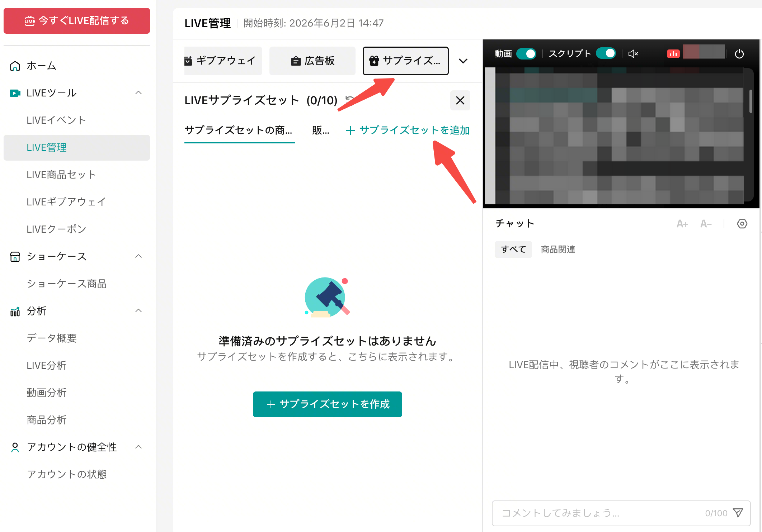Click サプライズセットを追加 link

pyautogui.click(x=408, y=130)
